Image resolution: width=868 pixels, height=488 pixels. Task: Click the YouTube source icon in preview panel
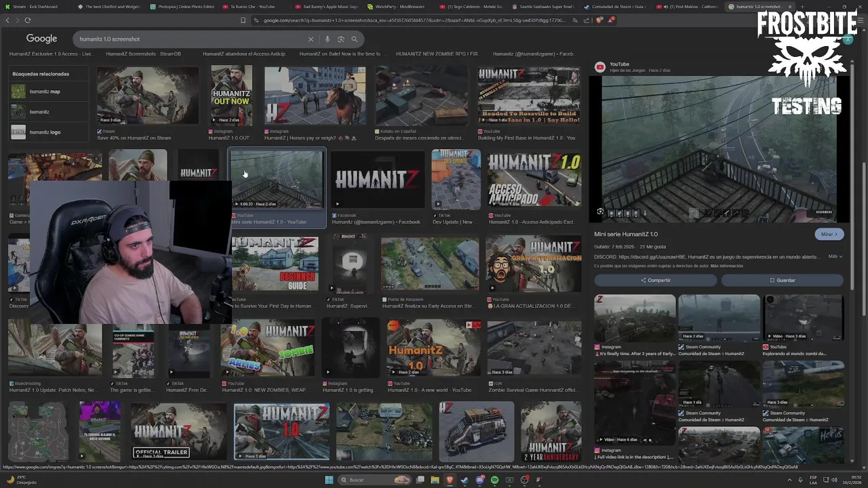600,66
